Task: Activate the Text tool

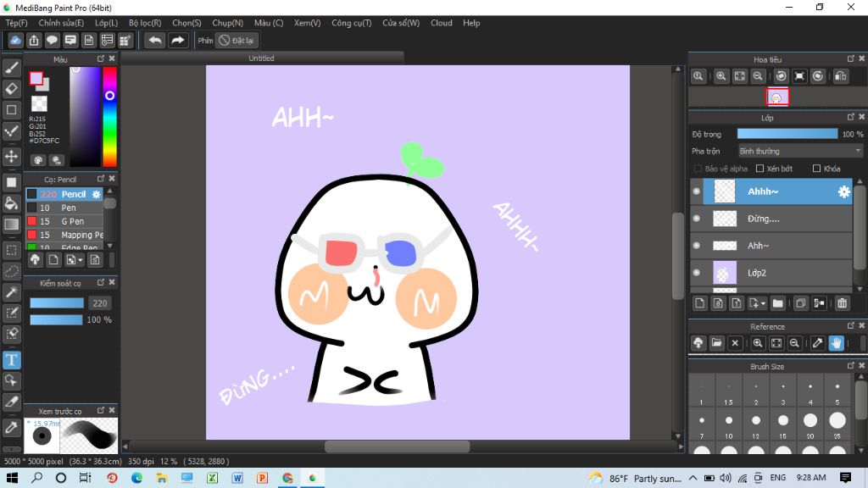Action: [12, 360]
